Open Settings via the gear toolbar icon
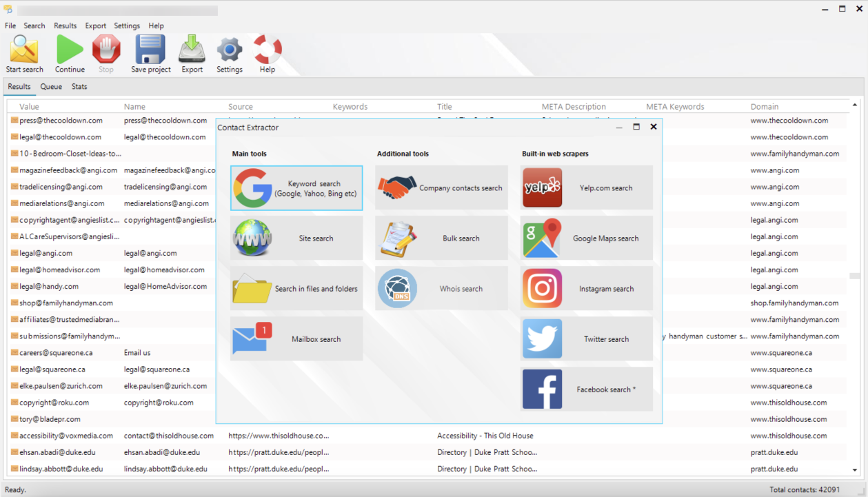 230,50
